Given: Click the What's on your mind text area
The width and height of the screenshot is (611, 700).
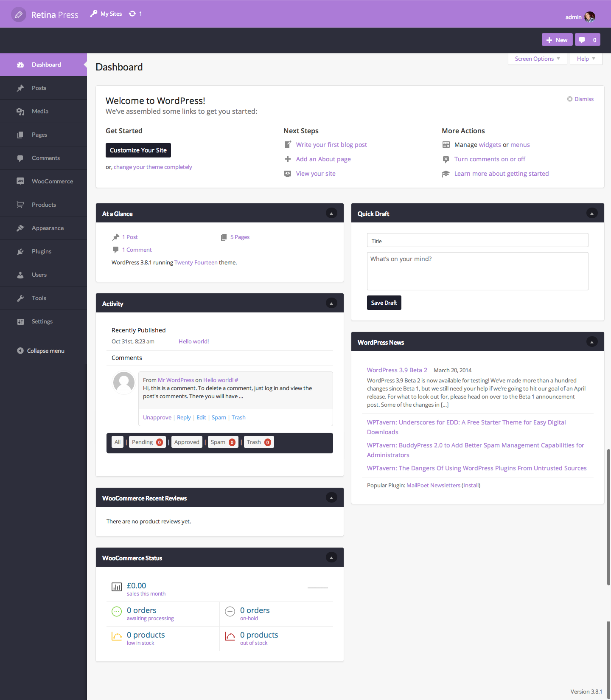Looking at the screenshot, I should pyautogui.click(x=477, y=271).
